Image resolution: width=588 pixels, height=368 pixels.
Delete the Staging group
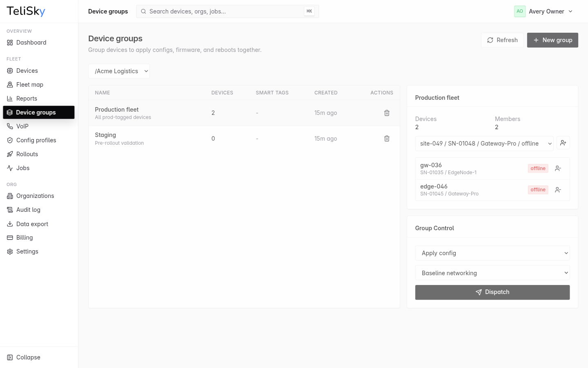[387, 139]
